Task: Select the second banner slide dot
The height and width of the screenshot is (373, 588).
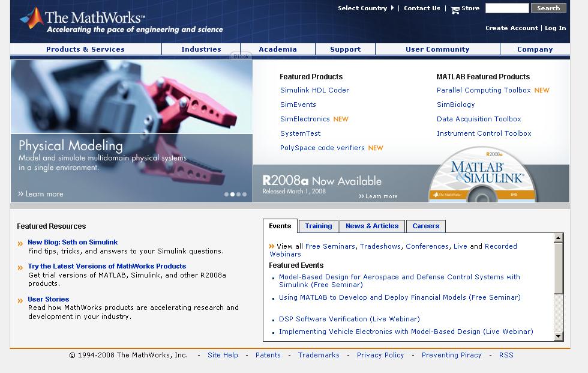Action: (233, 195)
